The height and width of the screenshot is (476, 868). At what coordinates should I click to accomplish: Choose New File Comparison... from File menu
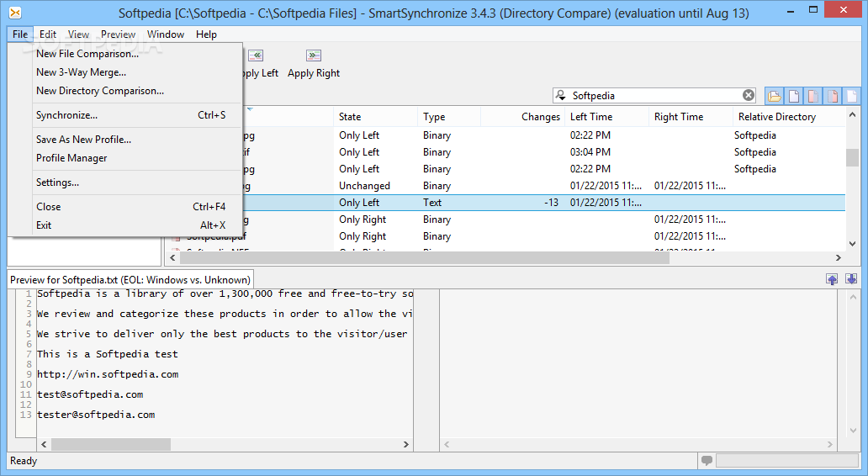[x=125, y=54]
